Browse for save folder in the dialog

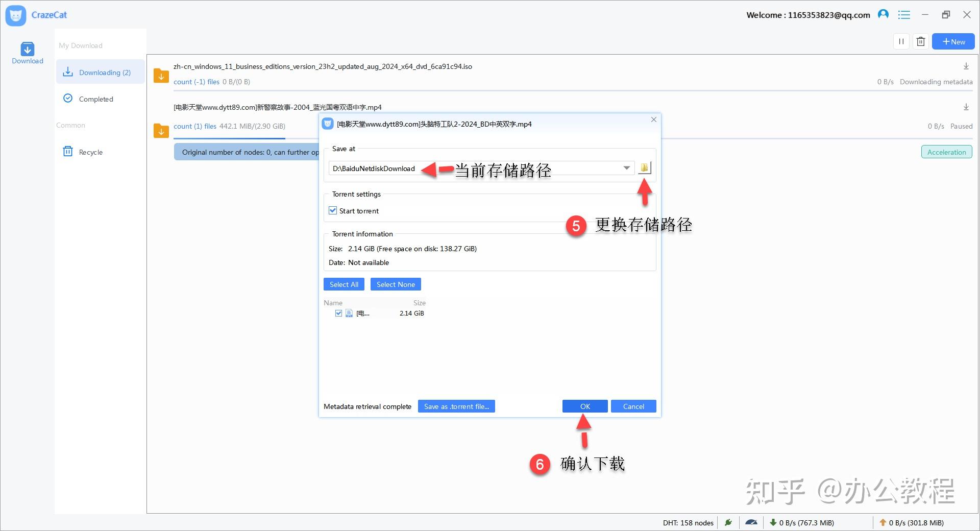645,168
